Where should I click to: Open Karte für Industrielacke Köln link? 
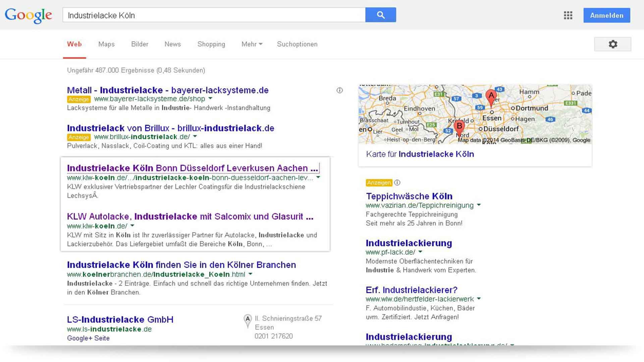click(x=420, y=154)
